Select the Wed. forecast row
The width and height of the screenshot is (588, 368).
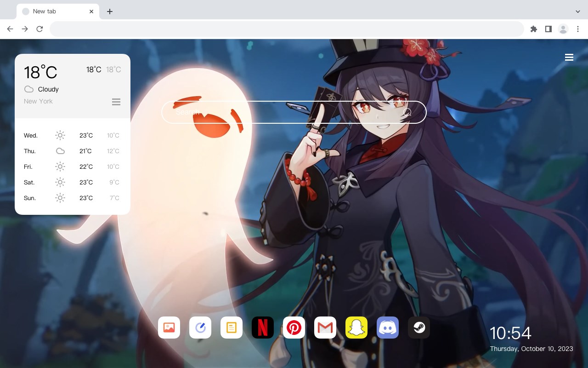[73, 135]
